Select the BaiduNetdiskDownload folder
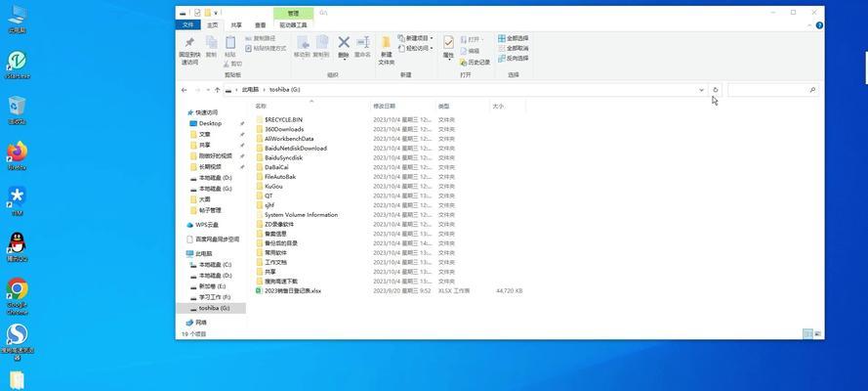868x391 pixels. (x=296, y=149)
